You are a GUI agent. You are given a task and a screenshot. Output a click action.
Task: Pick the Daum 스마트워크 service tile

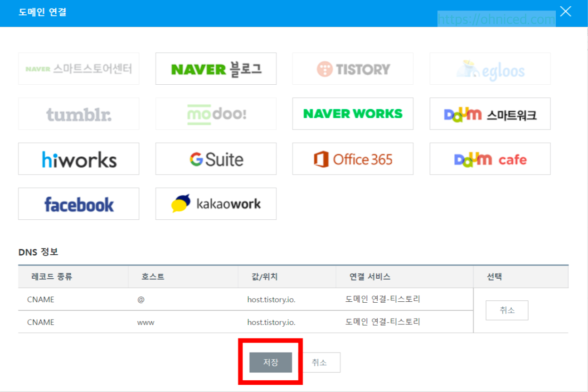[490, 114]
